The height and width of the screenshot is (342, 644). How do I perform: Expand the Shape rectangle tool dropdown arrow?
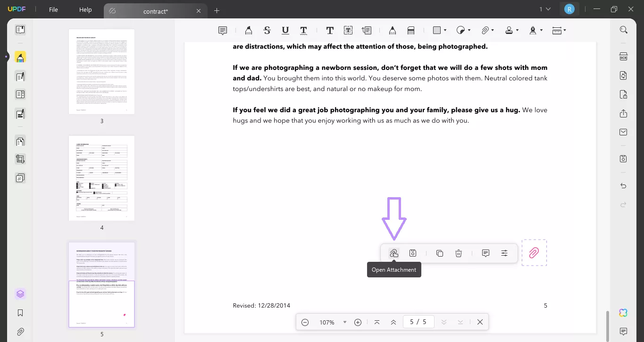click(x=445, y=31)
